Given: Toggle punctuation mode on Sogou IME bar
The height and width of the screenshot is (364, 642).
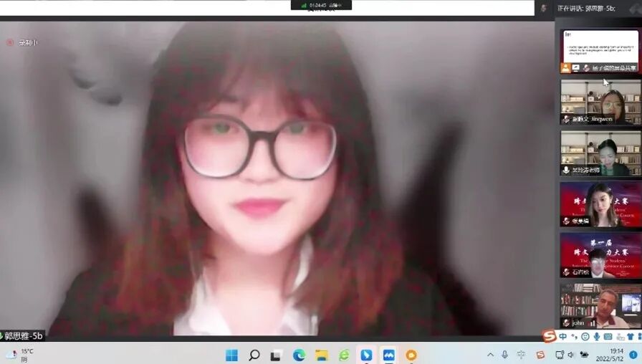Looking at the screenshot, I should coord(574,337).
